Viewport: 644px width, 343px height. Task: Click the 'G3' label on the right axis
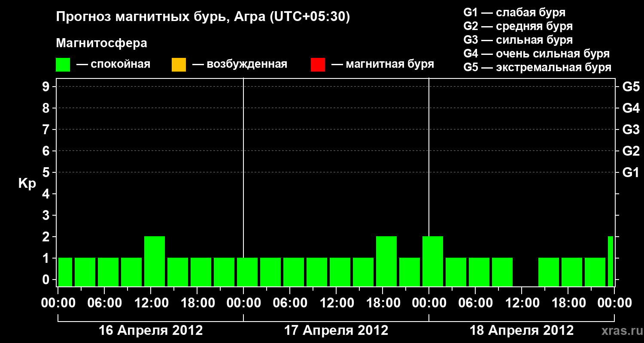[x=631, y=129]
